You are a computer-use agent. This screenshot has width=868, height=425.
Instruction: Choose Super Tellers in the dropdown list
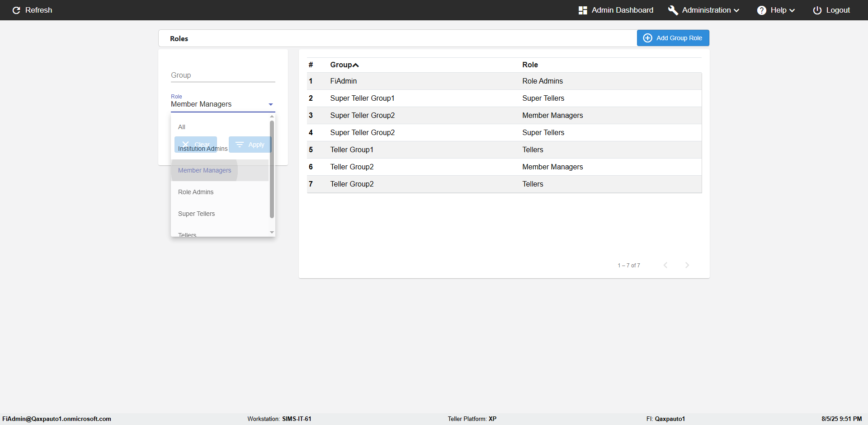220,214
